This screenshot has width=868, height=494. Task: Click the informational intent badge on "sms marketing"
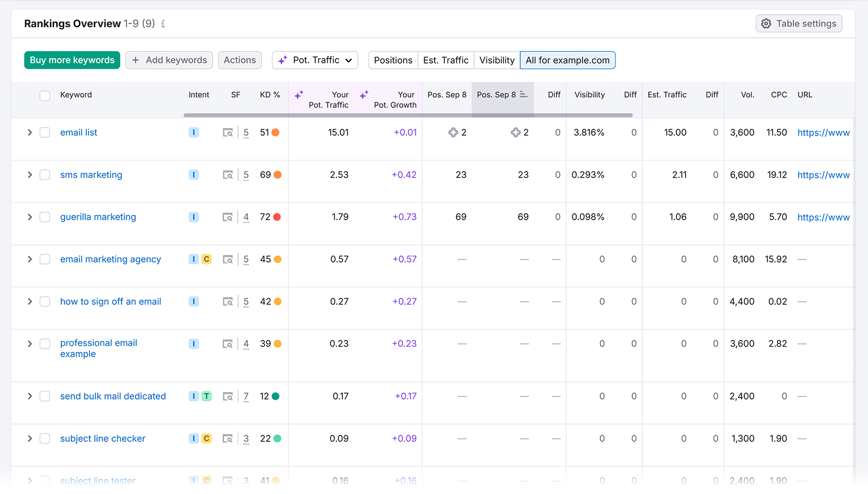point(193,175)
